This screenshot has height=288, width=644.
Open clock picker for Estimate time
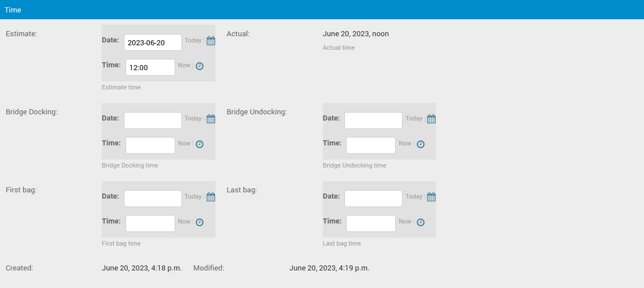(x=200, y=66)
